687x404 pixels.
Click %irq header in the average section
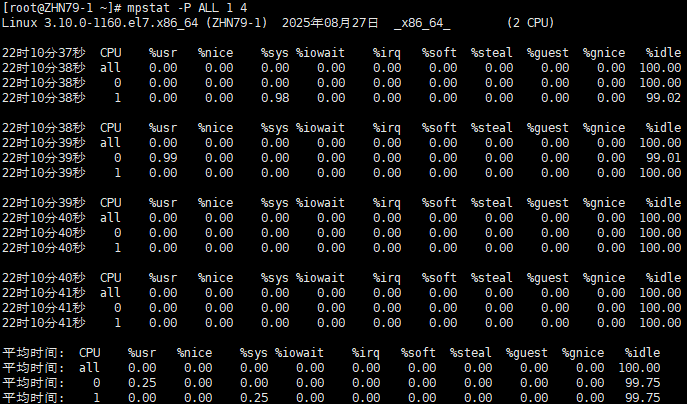[x=365, y=353]
